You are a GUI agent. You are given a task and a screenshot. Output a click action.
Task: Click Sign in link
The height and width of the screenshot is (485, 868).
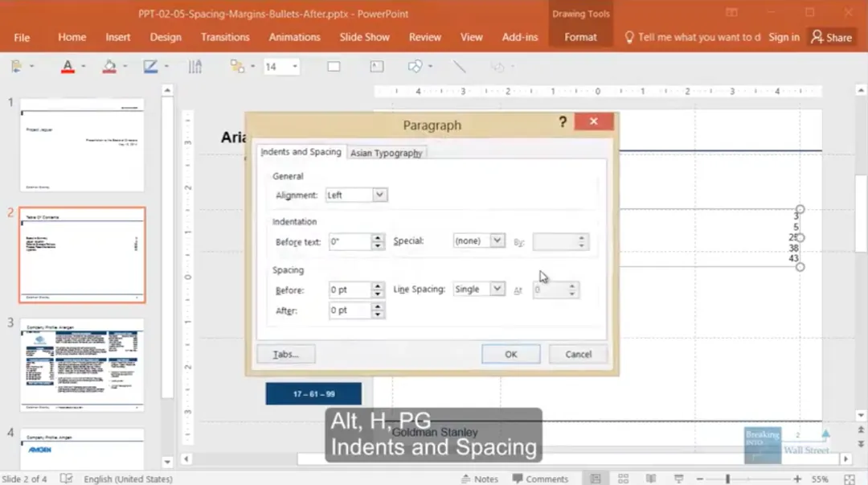tap(784, 37)
